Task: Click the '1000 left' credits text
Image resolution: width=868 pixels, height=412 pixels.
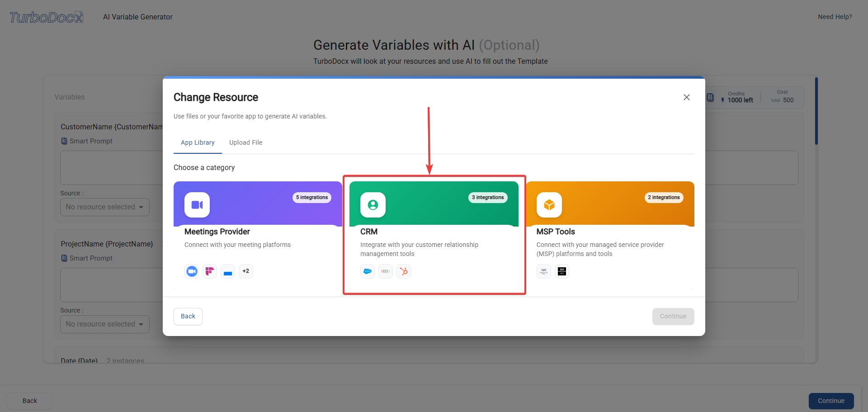Action: (x=740, y=100)
